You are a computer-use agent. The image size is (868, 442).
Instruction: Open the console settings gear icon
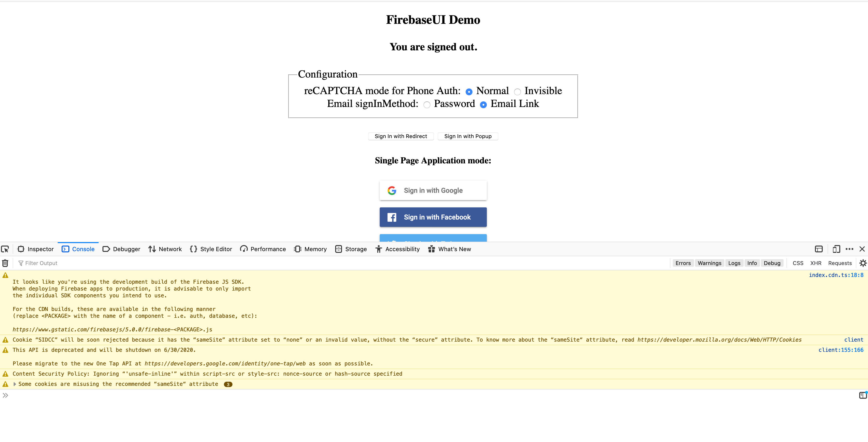(863, 263)
